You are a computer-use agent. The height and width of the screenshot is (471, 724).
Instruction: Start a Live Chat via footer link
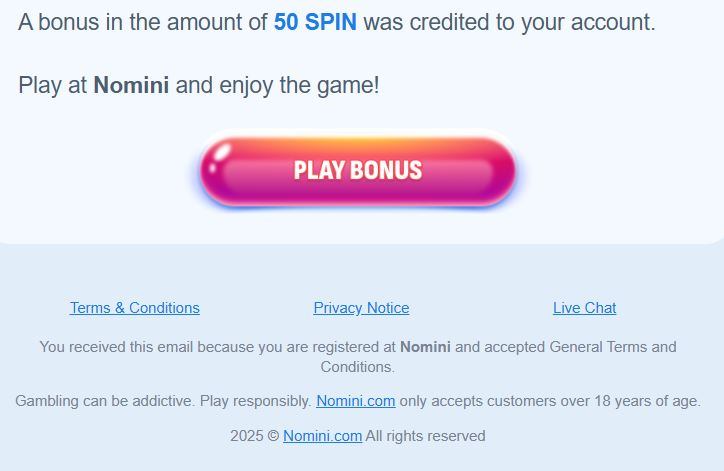point(584,308)
